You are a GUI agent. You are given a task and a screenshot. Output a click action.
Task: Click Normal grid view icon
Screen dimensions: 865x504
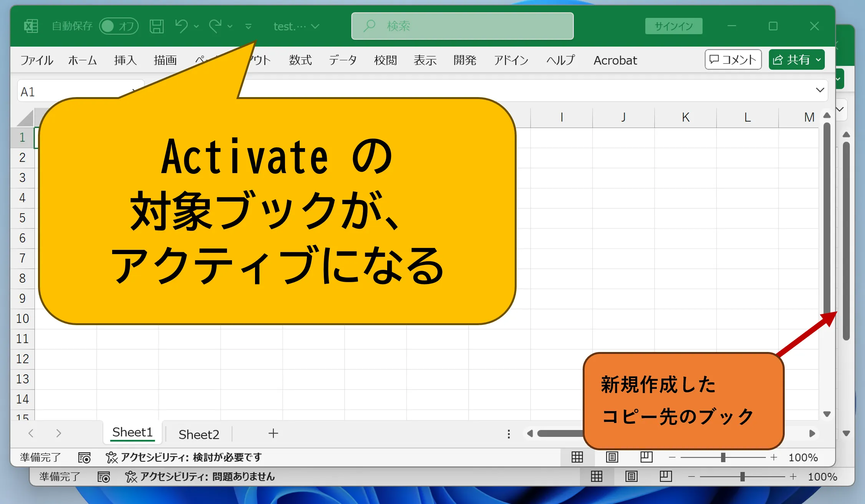point(577,457)
